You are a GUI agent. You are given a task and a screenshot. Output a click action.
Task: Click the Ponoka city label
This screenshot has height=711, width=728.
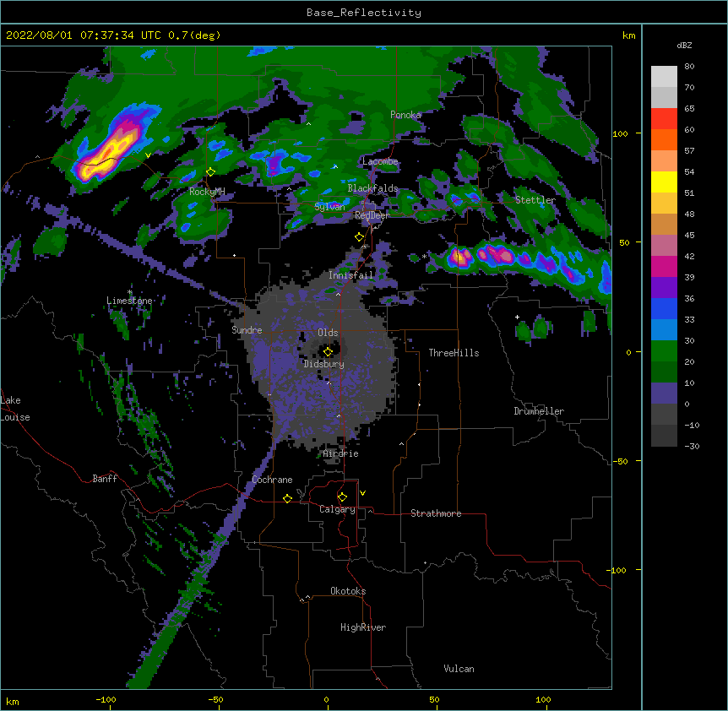coord(405,115)
